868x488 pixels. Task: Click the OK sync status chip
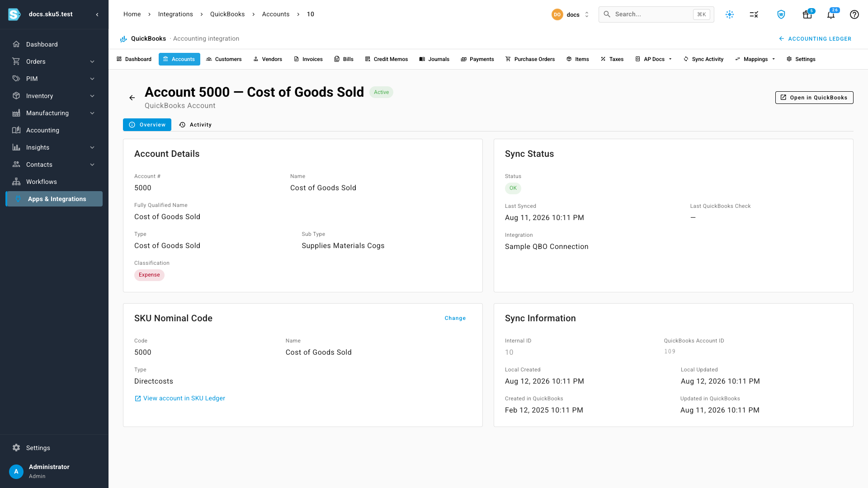[x=513, y=188]
